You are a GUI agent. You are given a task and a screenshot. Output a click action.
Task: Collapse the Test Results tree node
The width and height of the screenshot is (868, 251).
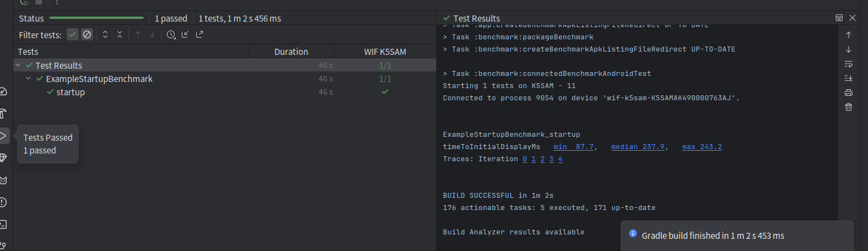pos(18,65)
